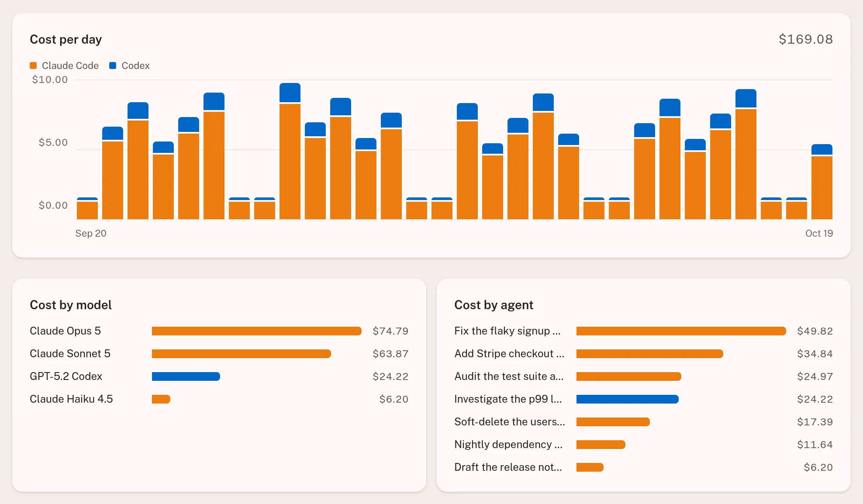
Task: Click the blue GPT-5.2 Codex bar
Action: (186, 376)
